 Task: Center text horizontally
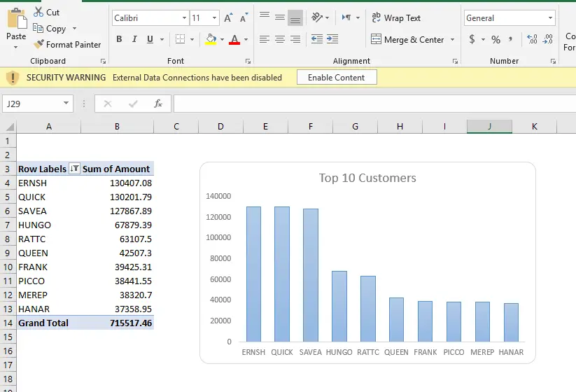click(280, 39)
